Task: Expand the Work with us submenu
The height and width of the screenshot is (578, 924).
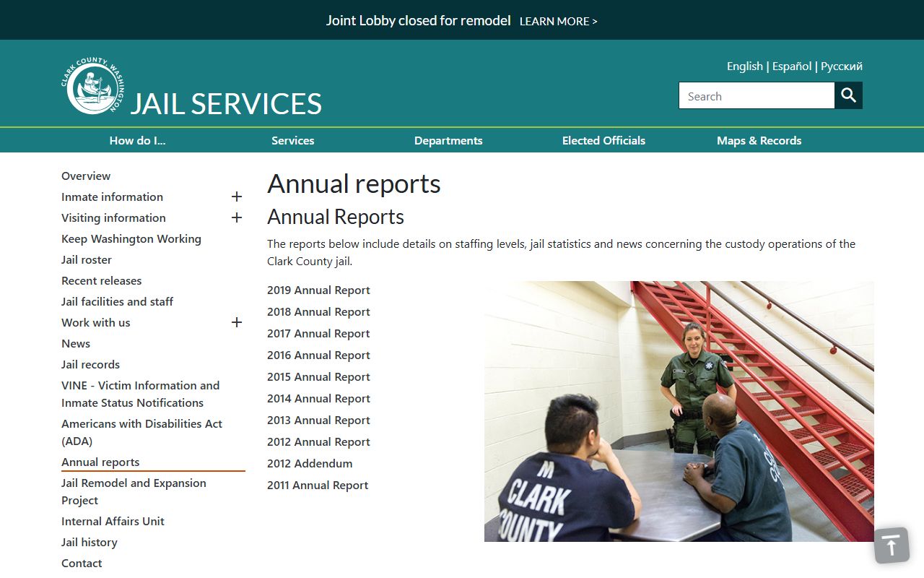Action: pyautogui.click(x=237, y=322)
